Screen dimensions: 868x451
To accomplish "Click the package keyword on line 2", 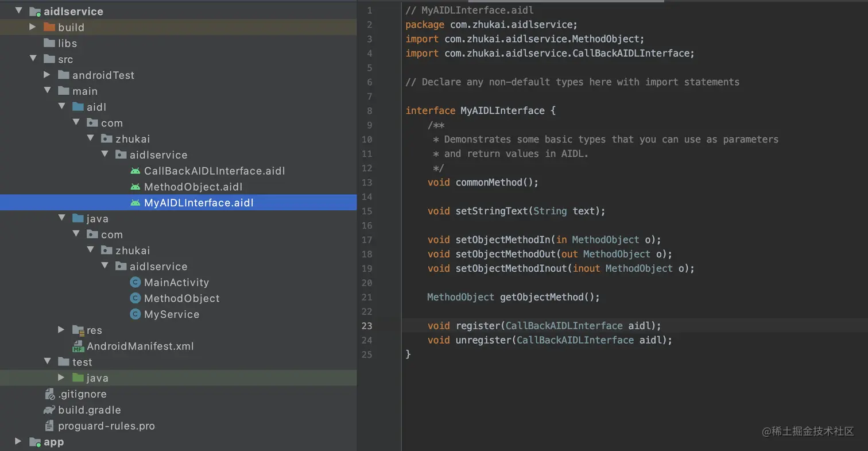I will click(425, 25).
